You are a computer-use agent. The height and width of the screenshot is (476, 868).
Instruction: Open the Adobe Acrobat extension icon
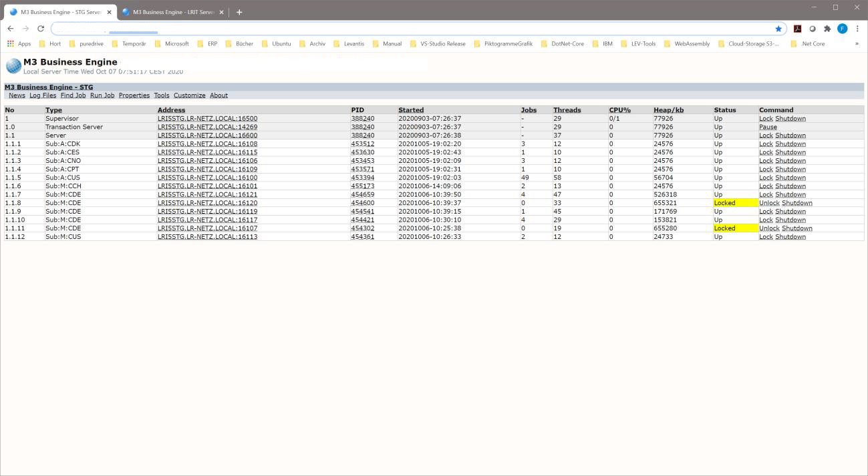pos(797,29)
